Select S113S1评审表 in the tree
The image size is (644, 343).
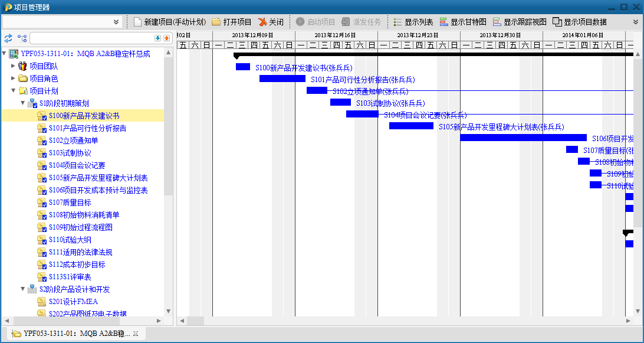tap(70, 277)
